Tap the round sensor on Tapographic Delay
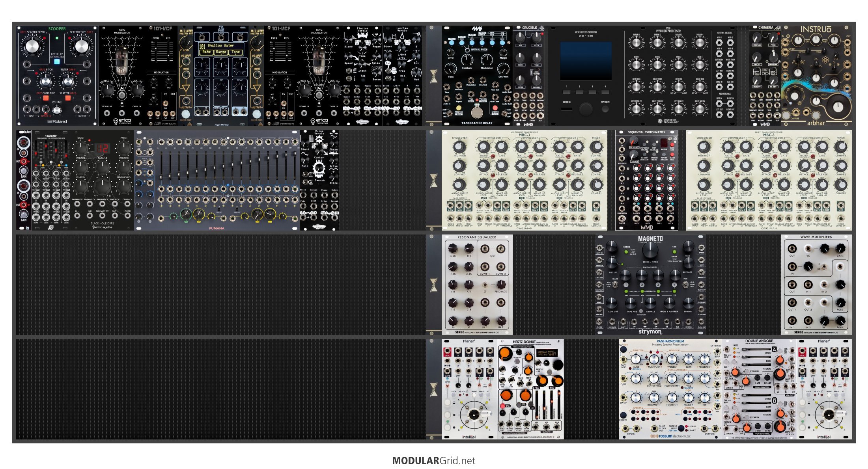The image size is (868, 469). [x=477, y=113]
